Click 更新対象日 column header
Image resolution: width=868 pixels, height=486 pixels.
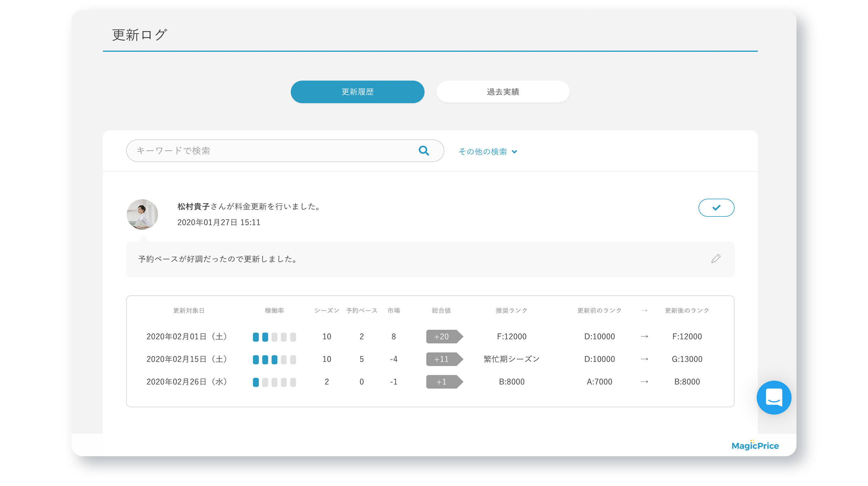point(189,311)
